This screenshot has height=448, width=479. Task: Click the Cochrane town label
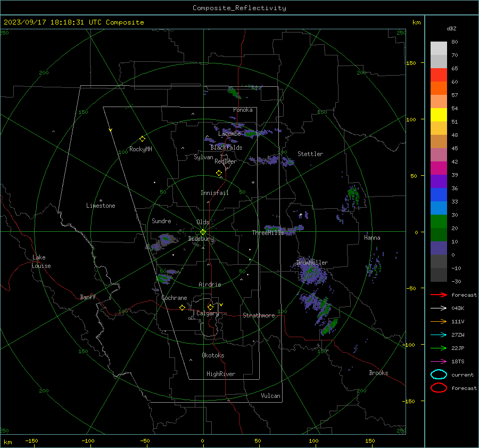point(174,298)
